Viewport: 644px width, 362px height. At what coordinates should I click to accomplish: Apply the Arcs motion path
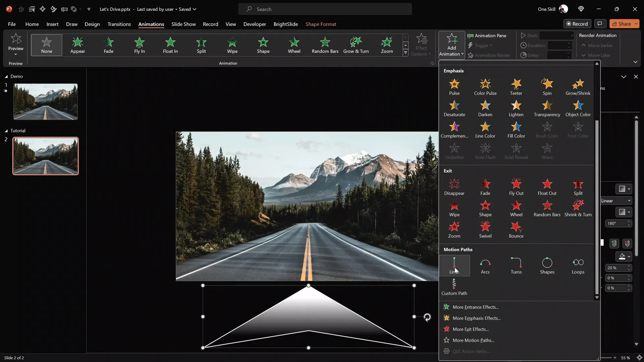click(485, 266)
